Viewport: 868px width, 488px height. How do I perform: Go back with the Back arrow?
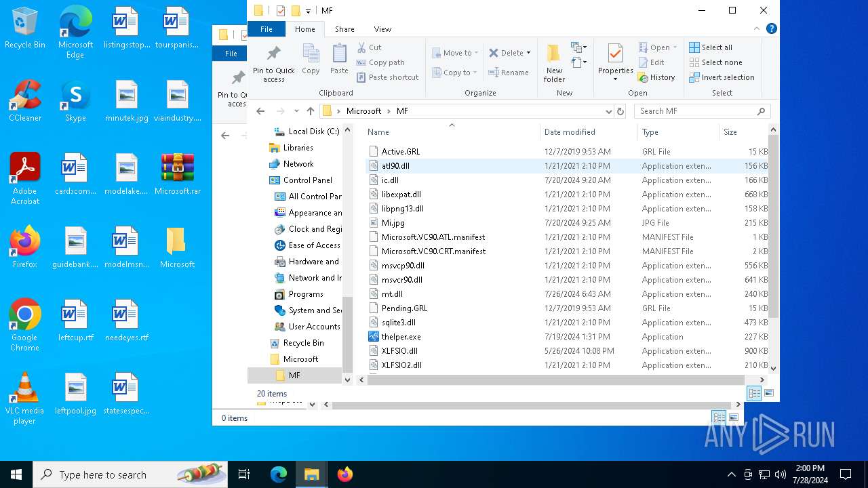(x=260, y=111)
